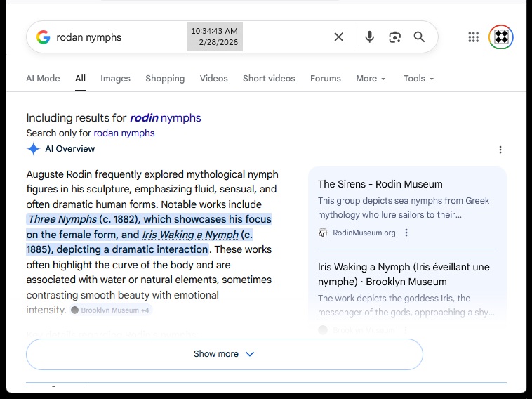Screen dimensions: 532x399
Task: Open The Sirens - Rodin Museum source
Action: pyautogui.click(x=380, y=184)
